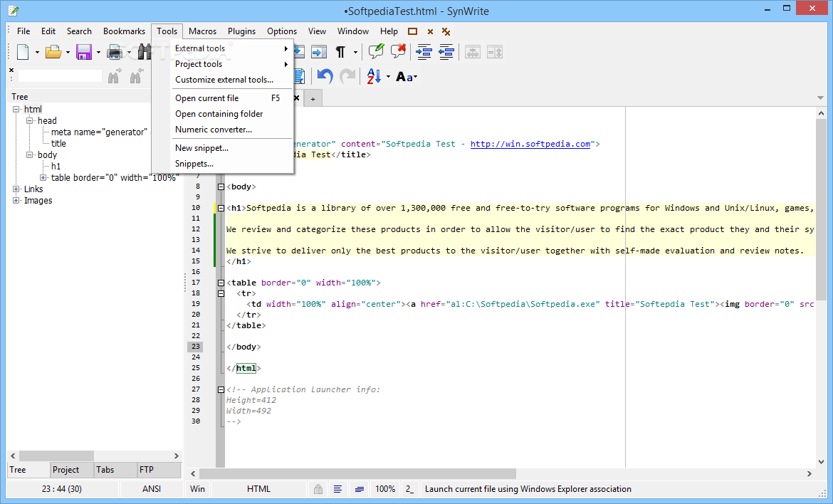Click the editor horizontal scrollbar thumb
833x504 pixels.
[357, 473]
